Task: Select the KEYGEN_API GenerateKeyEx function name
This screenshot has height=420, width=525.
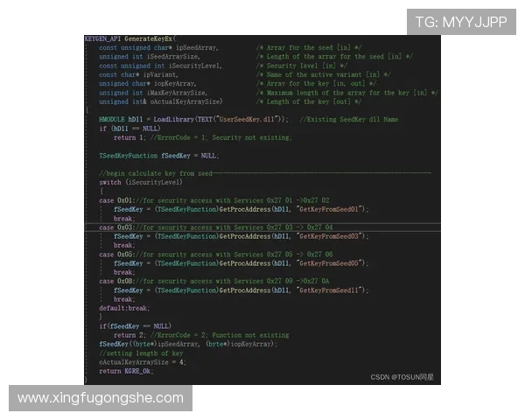Action: (129, 39)
